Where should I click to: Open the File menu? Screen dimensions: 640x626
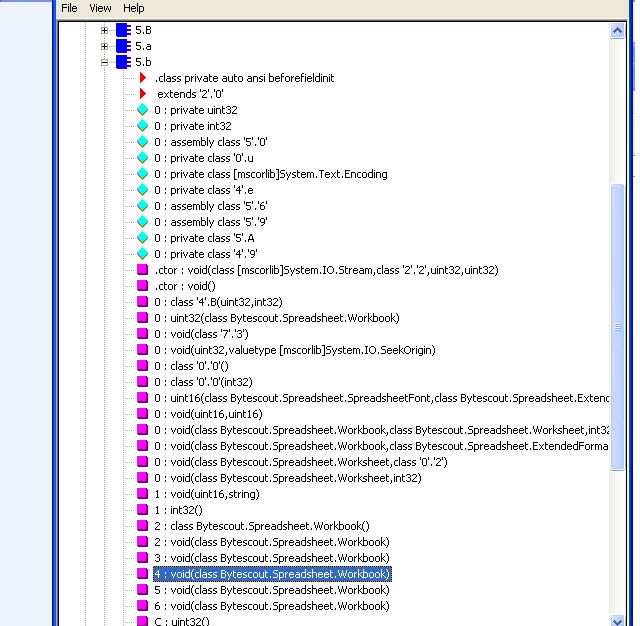69,8
